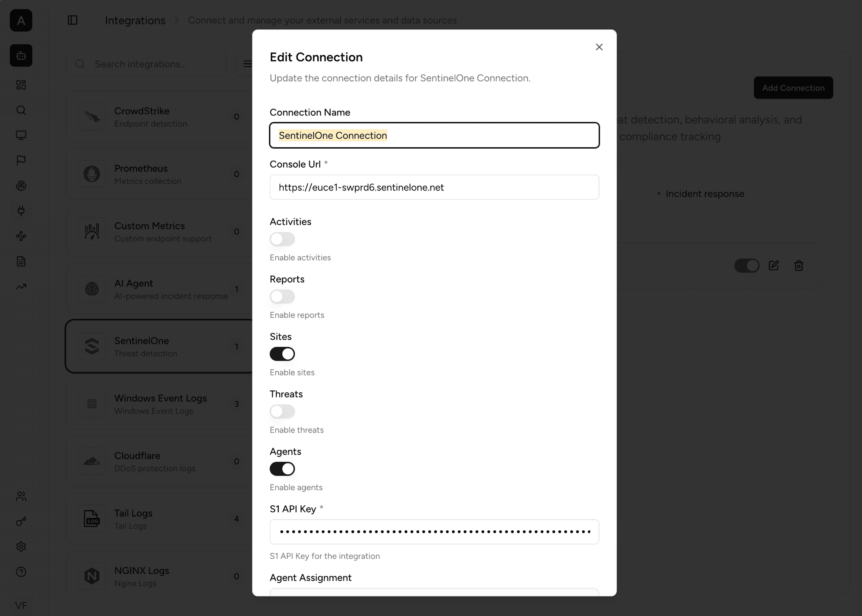The image size is (862, 616).
Task: Open the dashboard grid icon in sidebar
Action: click(21, 85)
